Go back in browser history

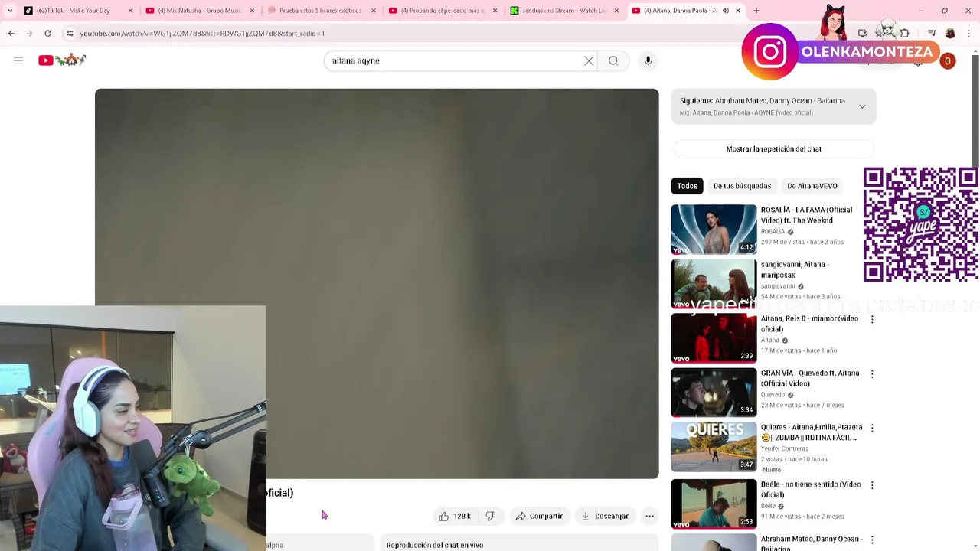pyautogui.click(x=11, y=34)
